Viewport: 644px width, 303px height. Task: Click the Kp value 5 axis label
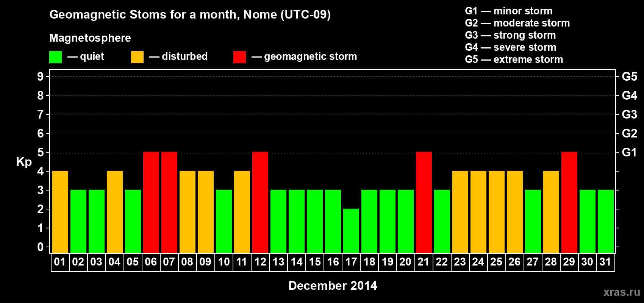tap(41, 152)
